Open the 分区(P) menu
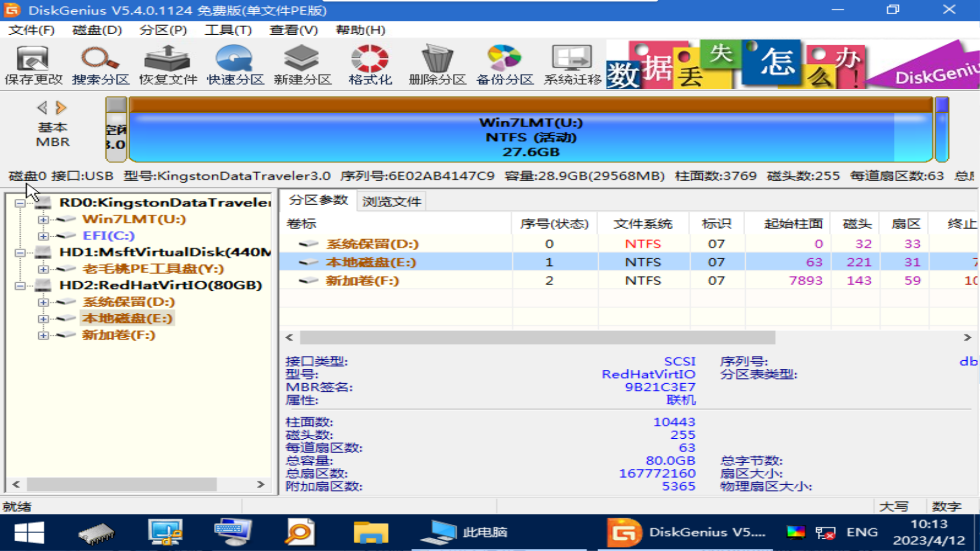Screen dimensions: 980x551 click(x=163, y=30)
